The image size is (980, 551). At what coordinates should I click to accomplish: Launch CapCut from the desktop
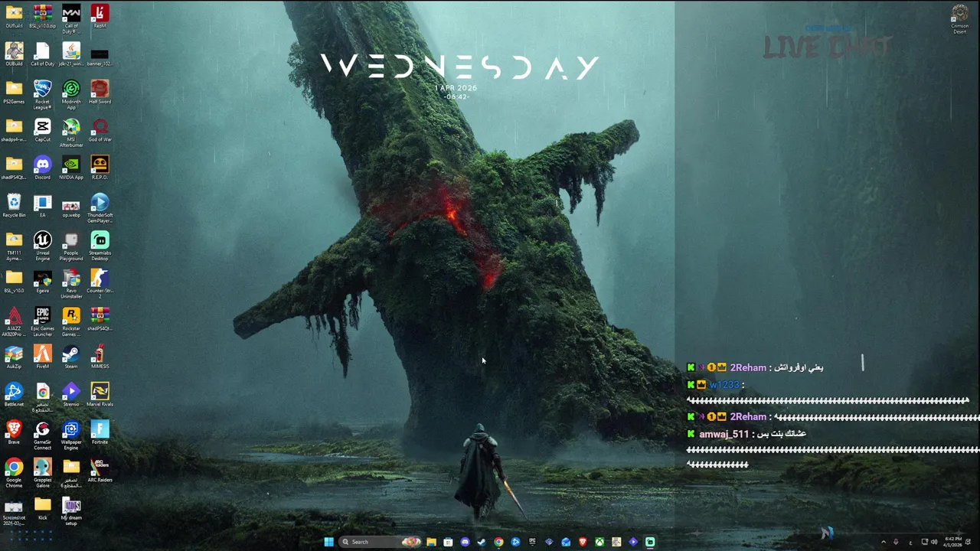click(x=43, y=129)
